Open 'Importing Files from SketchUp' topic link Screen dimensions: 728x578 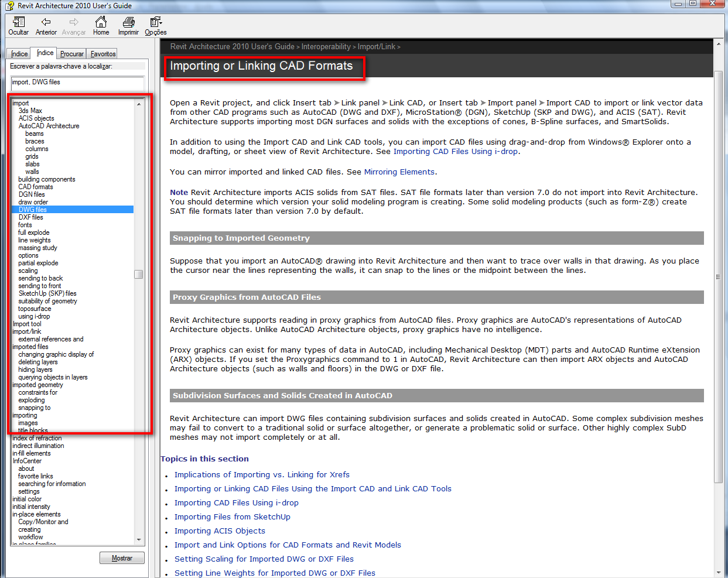tap(233, 517)
